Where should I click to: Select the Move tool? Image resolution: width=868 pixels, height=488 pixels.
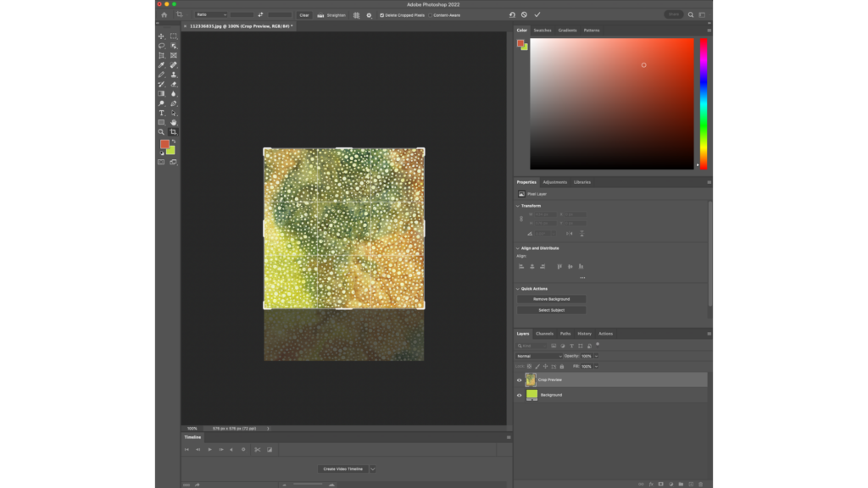[x=161, y=36]
